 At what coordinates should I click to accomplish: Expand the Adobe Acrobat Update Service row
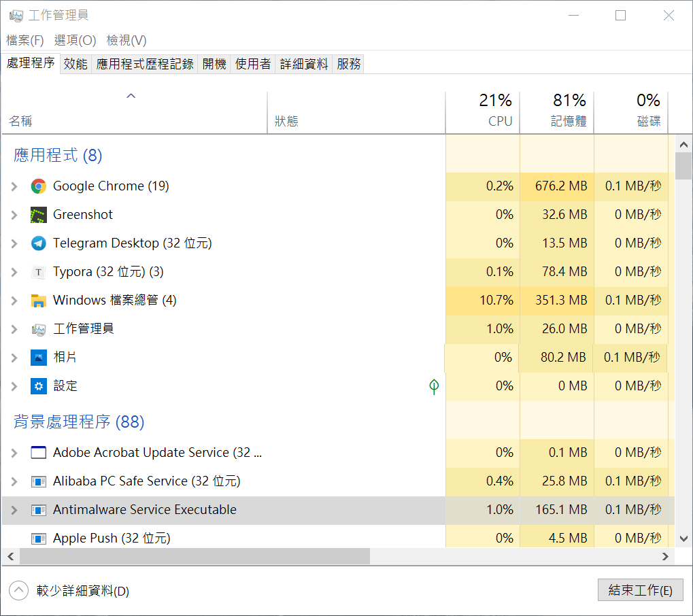tap(14, 453)
